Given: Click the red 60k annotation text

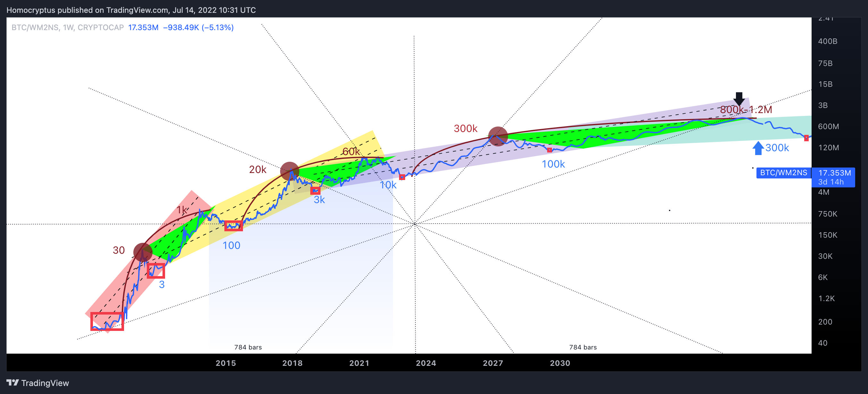Looking at the screenshot, I should click(x=351, y=152).
